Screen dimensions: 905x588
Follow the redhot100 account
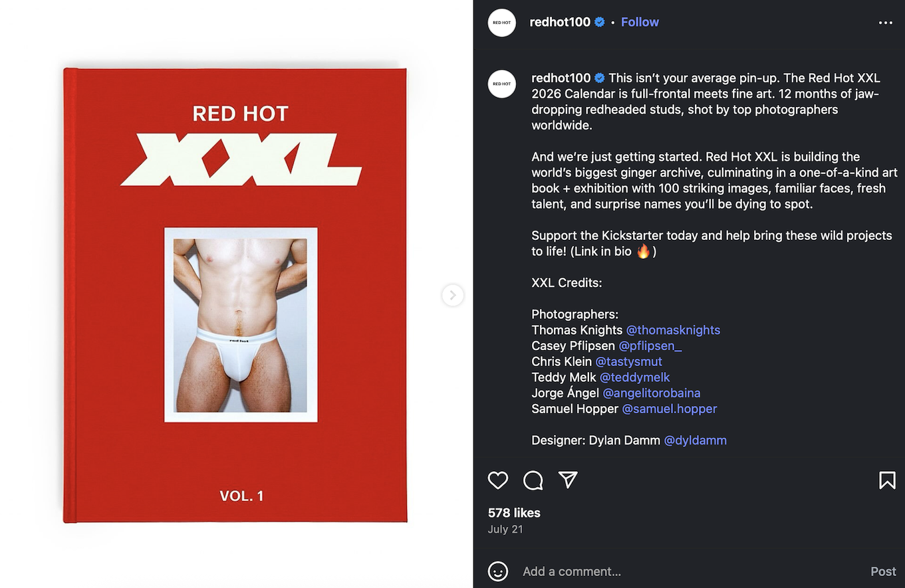640,22
